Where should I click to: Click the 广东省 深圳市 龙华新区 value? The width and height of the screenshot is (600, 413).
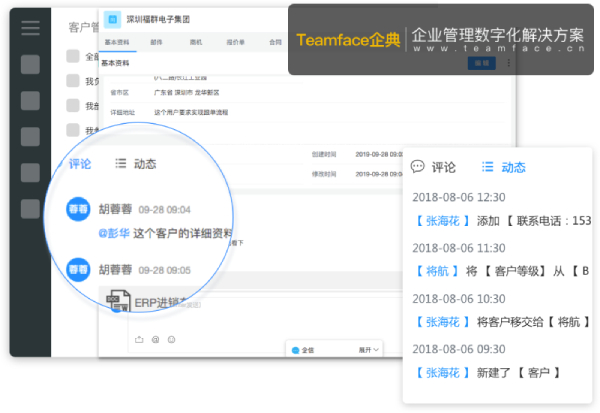pyautogui.click(x=186, y=93)
